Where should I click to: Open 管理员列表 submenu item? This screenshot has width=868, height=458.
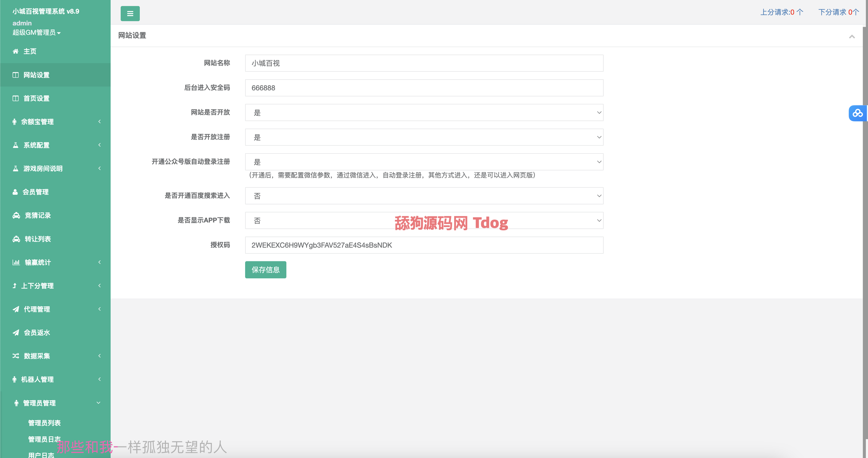pyautogui.click(x=44, y=423)
